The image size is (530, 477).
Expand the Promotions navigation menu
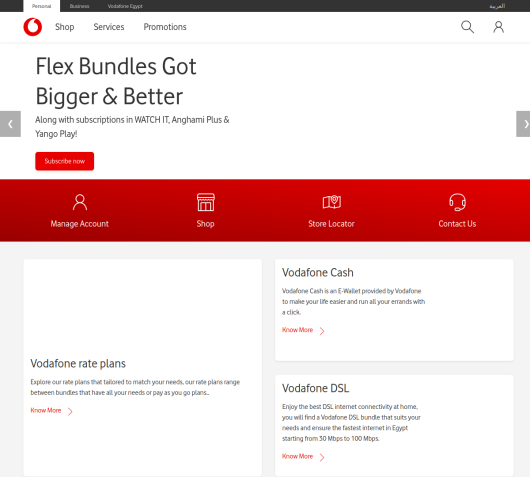pos(165,27)
